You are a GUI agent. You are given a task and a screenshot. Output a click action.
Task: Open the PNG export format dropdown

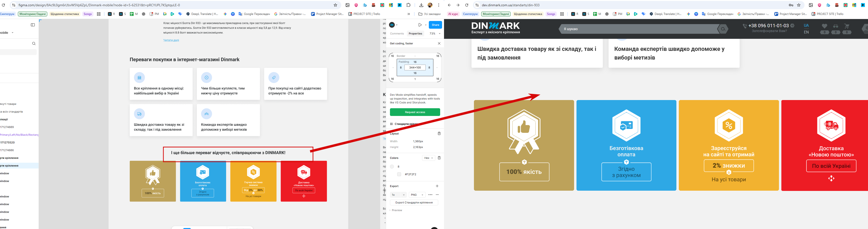[x=417, y=195]
